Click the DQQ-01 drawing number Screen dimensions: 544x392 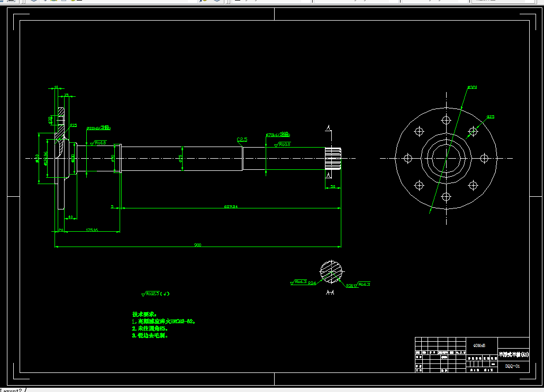coord(512,366)
